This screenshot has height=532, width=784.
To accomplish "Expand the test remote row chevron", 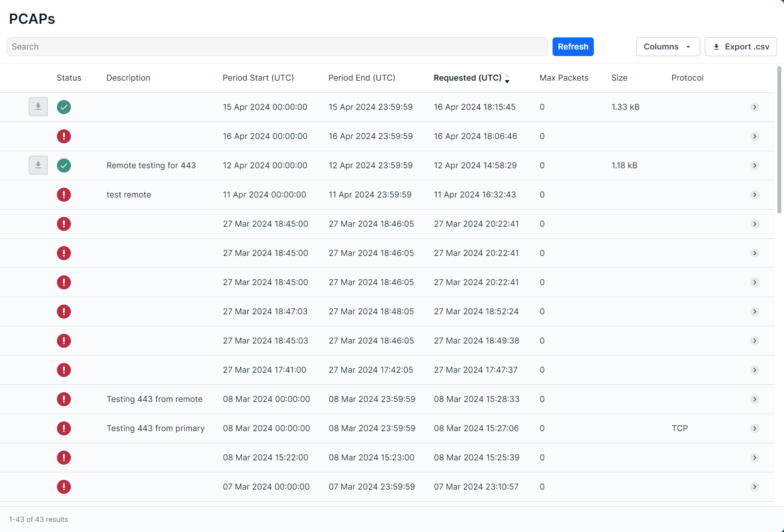I will (754, 195).
